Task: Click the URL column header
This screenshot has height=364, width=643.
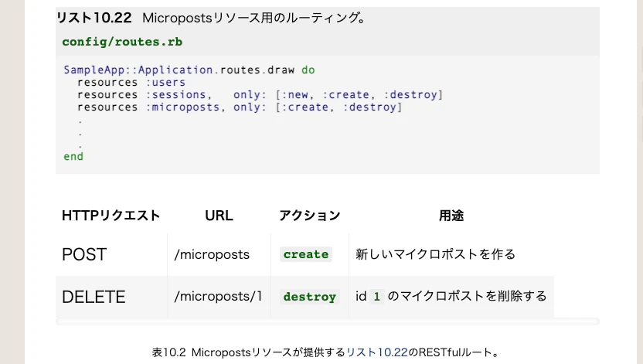Action: click(219, 215)
